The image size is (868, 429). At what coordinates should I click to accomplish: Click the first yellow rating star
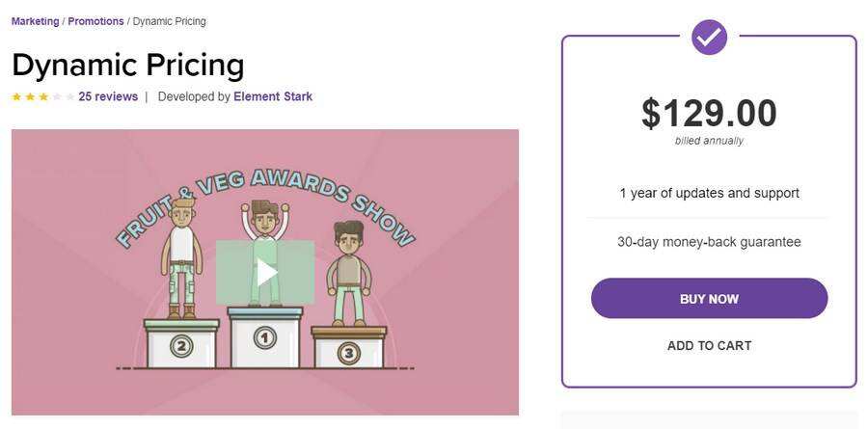[16, 96]
